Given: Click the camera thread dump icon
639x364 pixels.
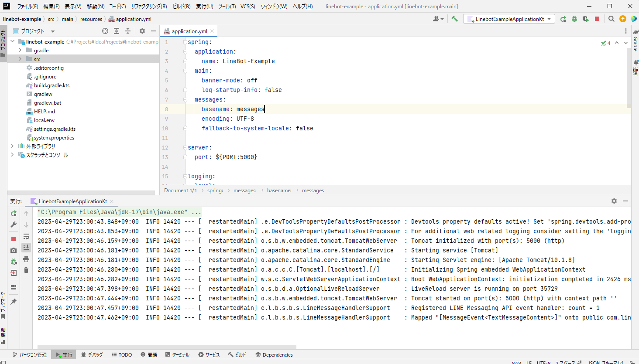Looking at the screenshot, I should (14, 250).
